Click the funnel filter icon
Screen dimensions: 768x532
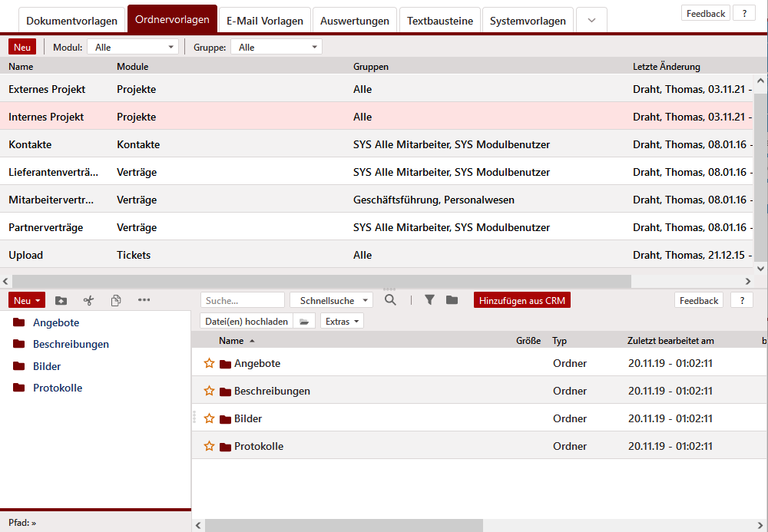pyautogui.click(x=429, y=300)
